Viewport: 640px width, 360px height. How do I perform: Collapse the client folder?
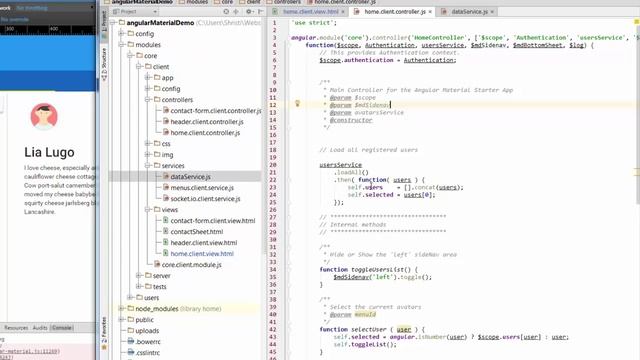coord(139,67)
